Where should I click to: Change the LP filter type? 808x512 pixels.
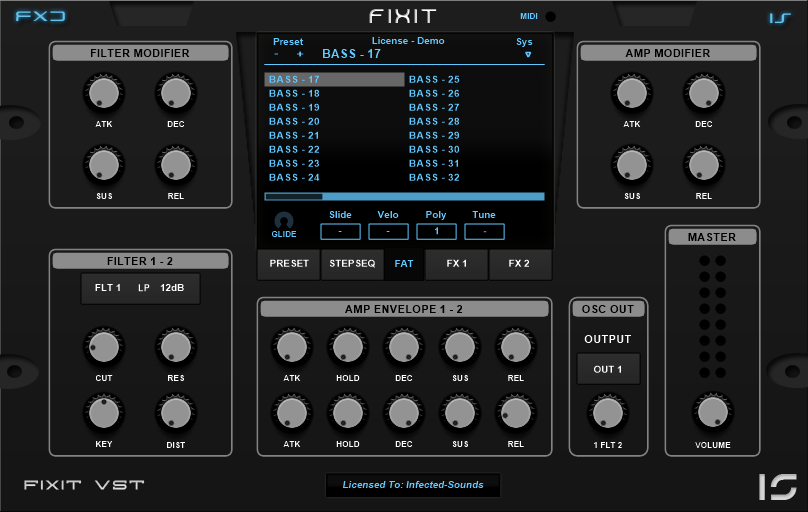(144, 288)
